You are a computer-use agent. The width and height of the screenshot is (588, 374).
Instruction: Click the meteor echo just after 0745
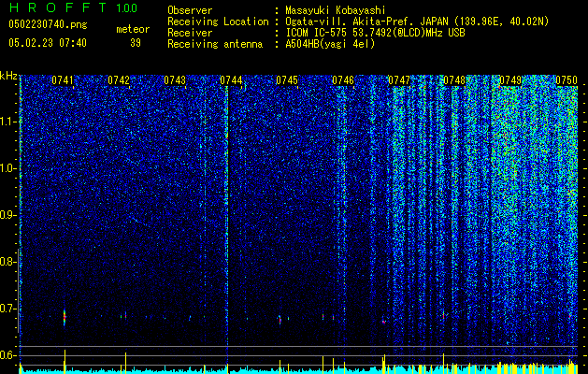[280, 320]
